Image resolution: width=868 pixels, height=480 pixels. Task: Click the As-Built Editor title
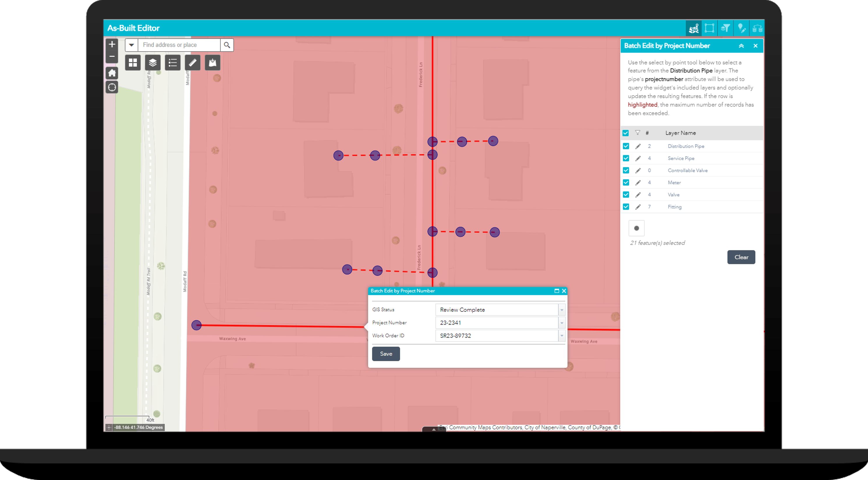click(133, 28)
